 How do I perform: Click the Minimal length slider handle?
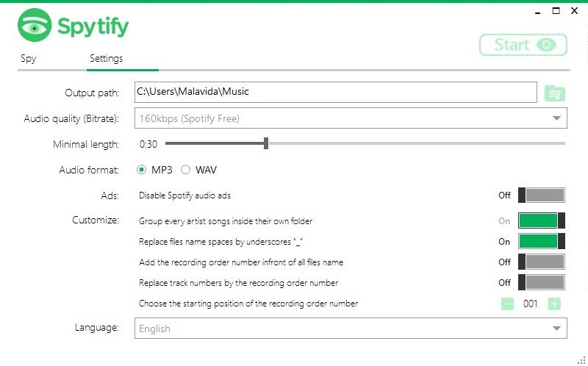(x=266, y=143)
